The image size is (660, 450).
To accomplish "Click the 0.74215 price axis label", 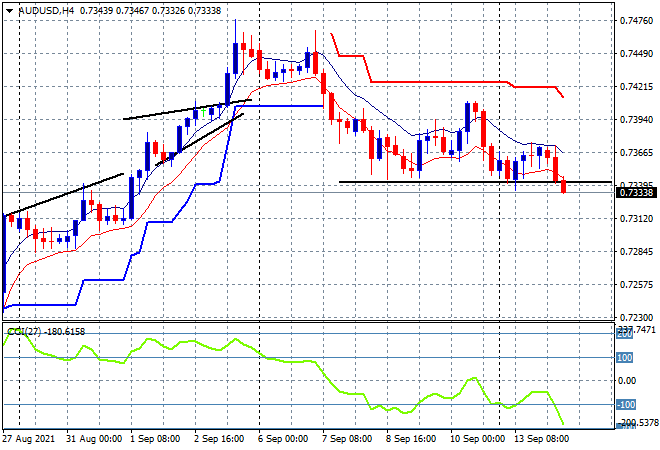I will [636, 87].
